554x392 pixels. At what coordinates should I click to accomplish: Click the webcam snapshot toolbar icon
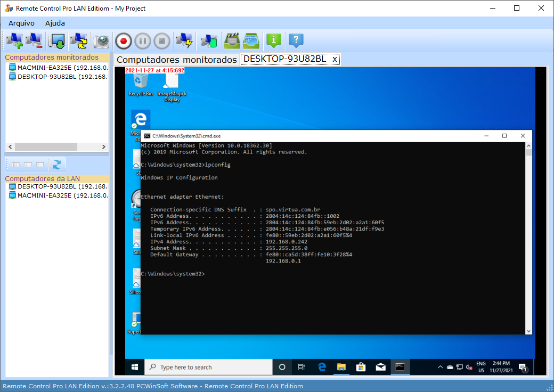[101, 40]
